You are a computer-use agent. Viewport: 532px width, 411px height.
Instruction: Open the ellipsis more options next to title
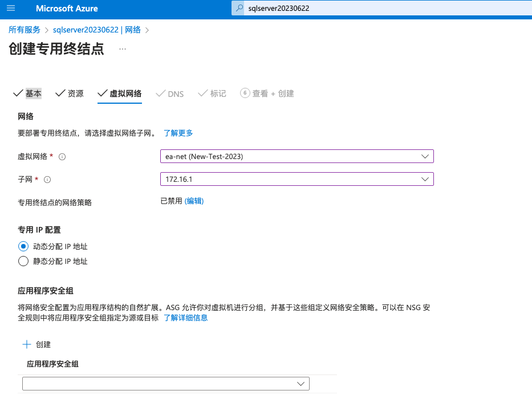click(123, 49)
